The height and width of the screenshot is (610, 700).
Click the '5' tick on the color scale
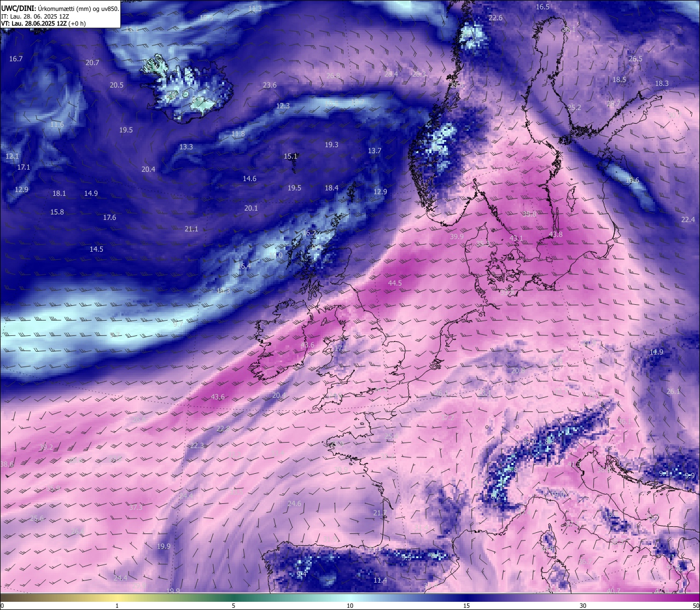pos(234,606)
